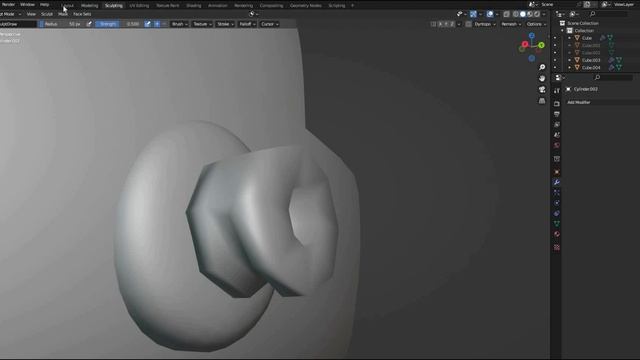Open the Particles properties tab

pyautogui.click(x=557, y=192)
